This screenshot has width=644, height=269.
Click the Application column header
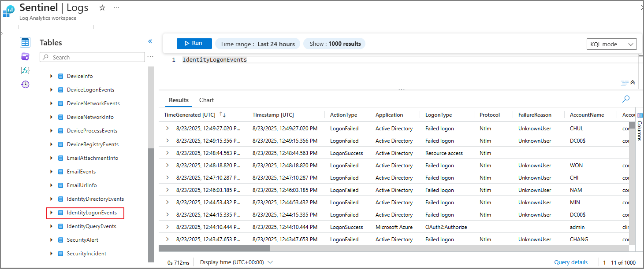pos(389,115)
